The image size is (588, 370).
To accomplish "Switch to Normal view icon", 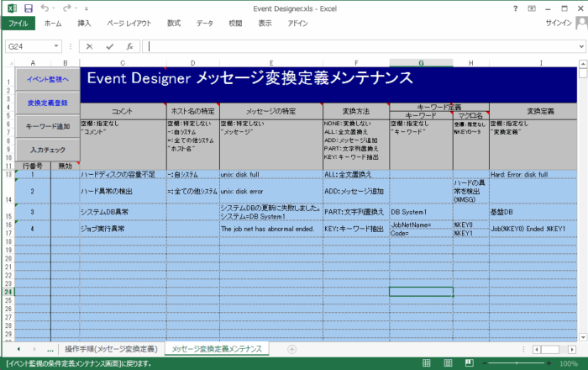I will (x=427, y=363).
